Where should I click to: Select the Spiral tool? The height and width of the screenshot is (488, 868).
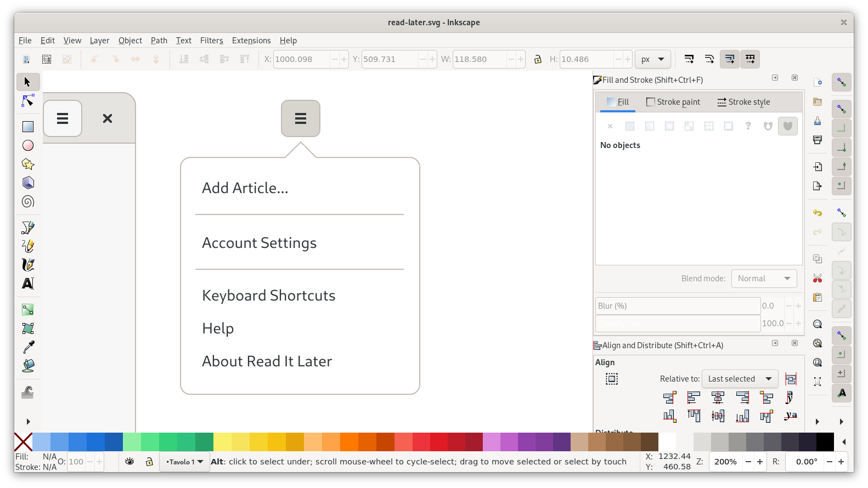(28, 201)
